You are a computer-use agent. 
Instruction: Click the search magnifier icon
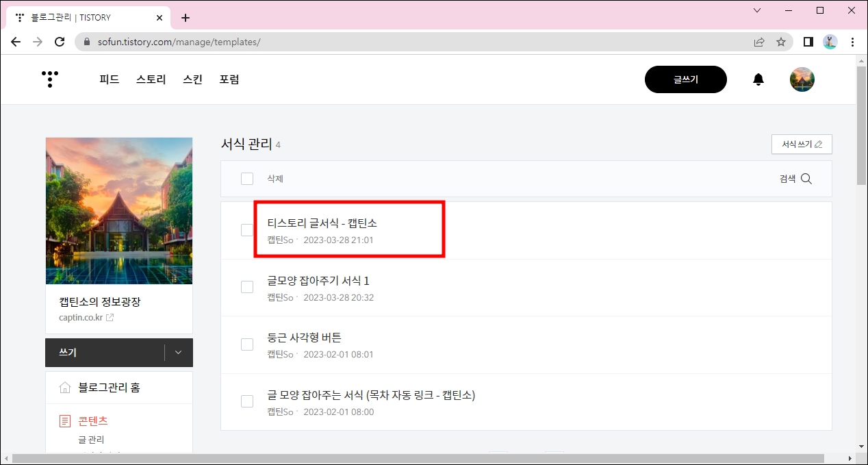[806, 179]
